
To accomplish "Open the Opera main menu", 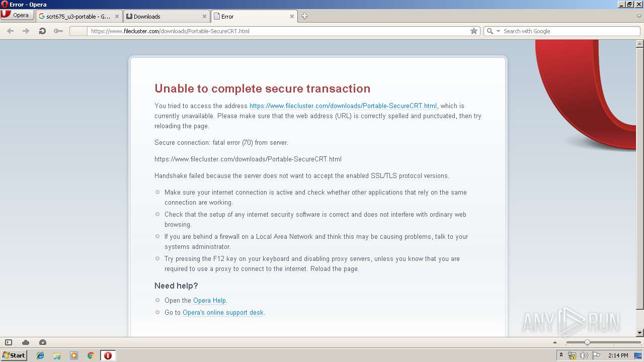I will point(16,15).
